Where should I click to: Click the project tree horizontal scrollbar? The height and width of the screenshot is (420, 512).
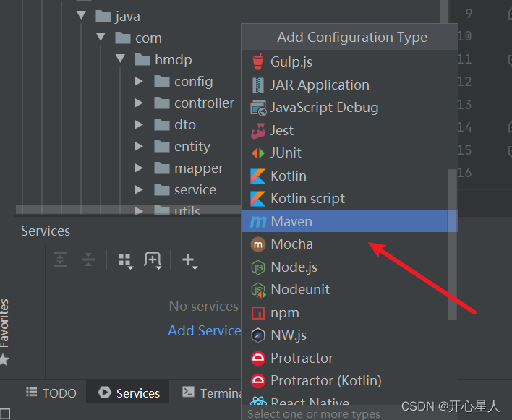128,210
